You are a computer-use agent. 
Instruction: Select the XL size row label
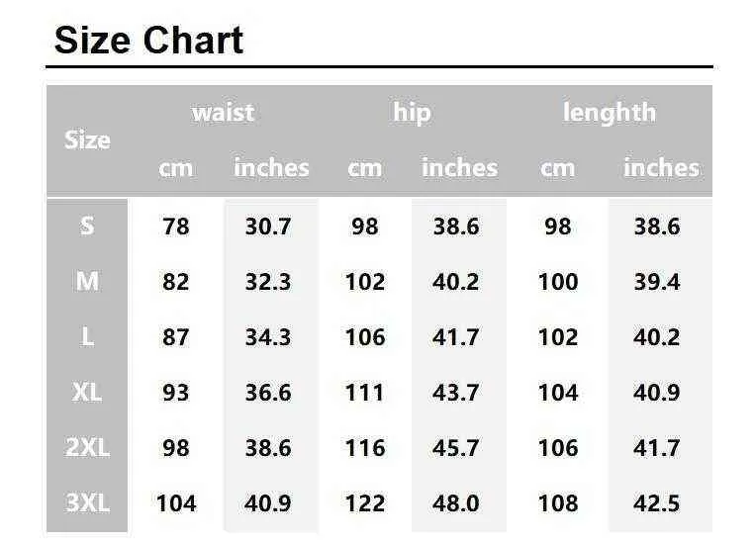click(87, 392)
